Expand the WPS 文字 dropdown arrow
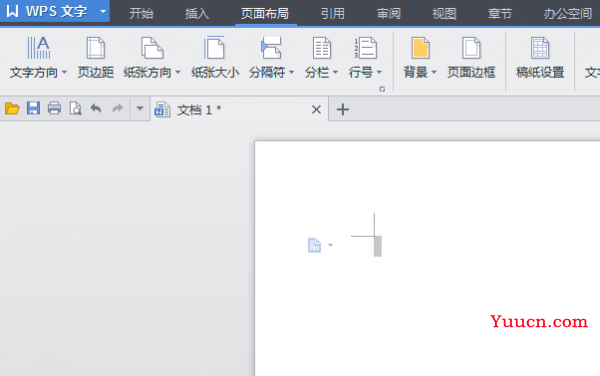Screen dimensions: 600x376 (103, 11)
